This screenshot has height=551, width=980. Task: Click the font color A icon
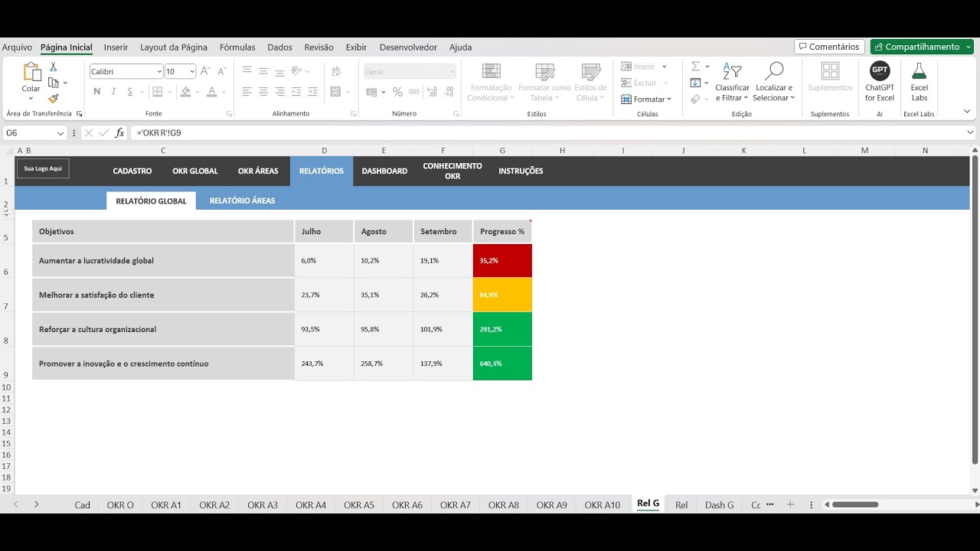pos(212,92)
